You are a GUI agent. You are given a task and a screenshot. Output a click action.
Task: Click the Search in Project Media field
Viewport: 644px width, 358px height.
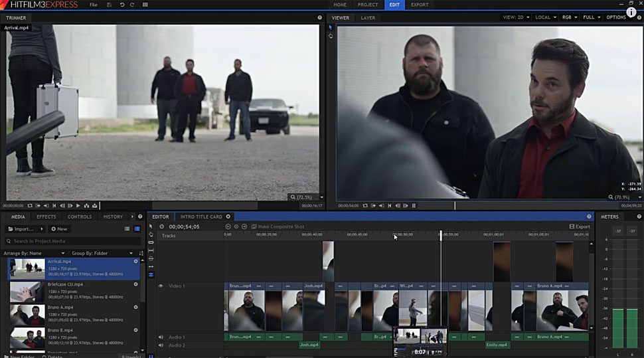(x=73, y=241)
